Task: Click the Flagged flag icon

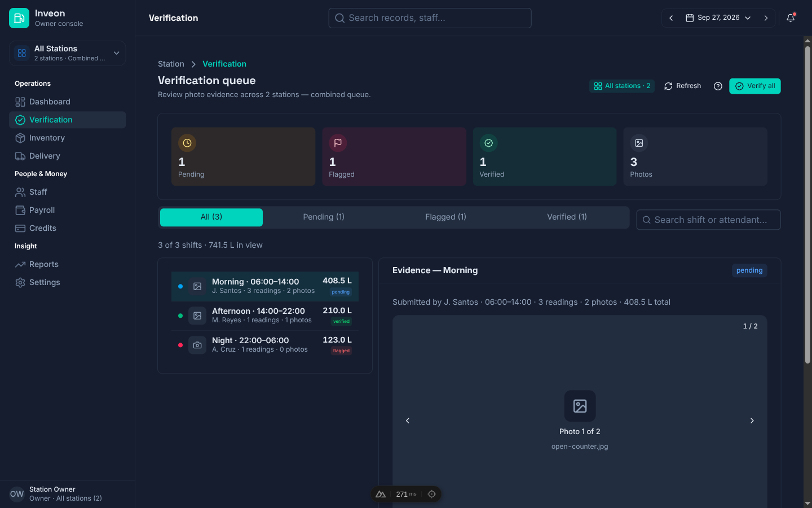Action: pyautogui.click(x=338, y=143)
